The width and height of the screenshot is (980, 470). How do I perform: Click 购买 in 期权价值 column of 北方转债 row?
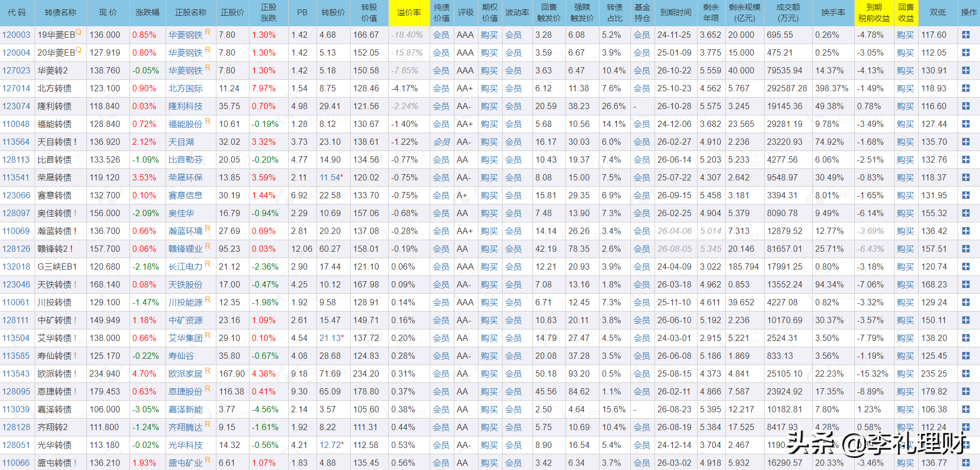tap(489, 89)
